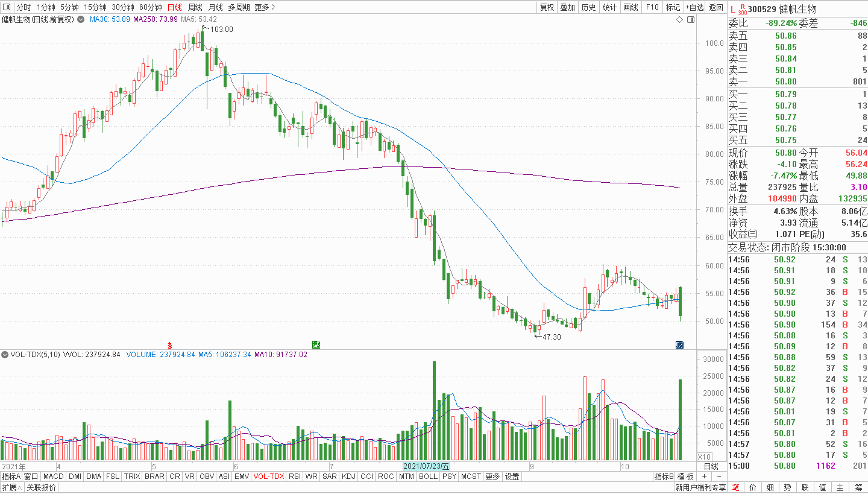Expand the 更多 periods menu at top

[265, 7]
